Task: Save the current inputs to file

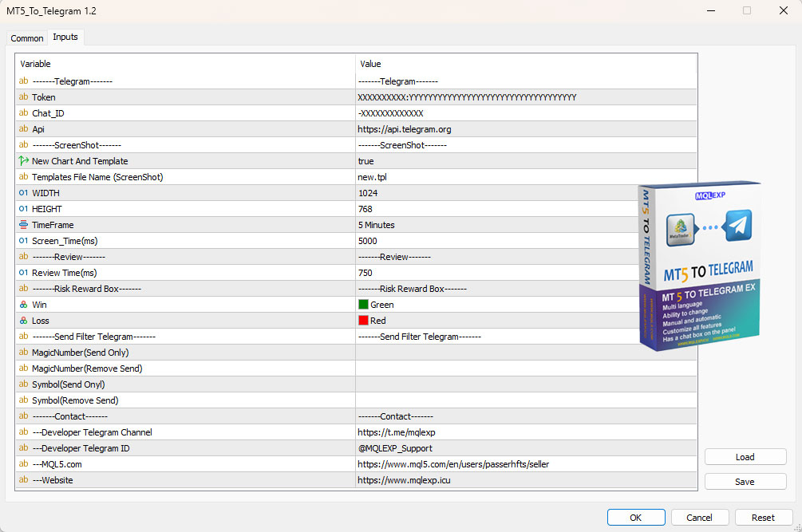Action: point(745,482)
